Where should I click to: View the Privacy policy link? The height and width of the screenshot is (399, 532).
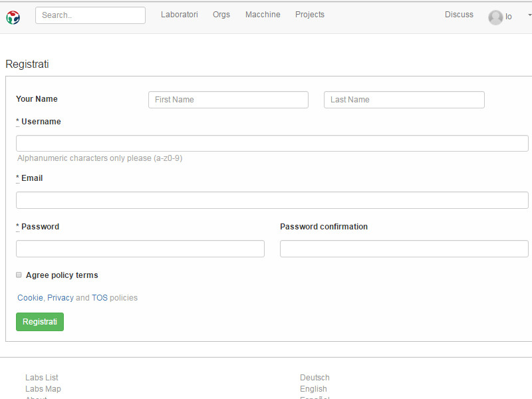(61, 298)
